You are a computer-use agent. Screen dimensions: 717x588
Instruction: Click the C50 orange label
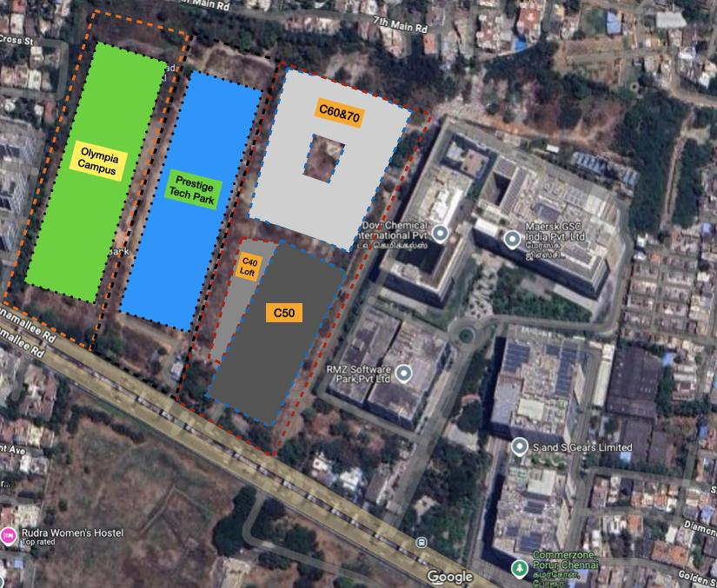click(x=284, y=313)
